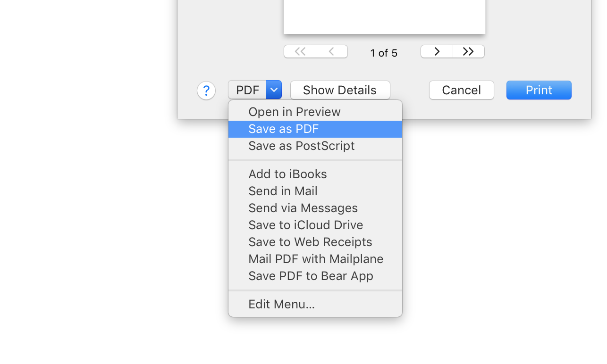
Task: Select Save as PDF from the menu
Action: pos(283,128)
